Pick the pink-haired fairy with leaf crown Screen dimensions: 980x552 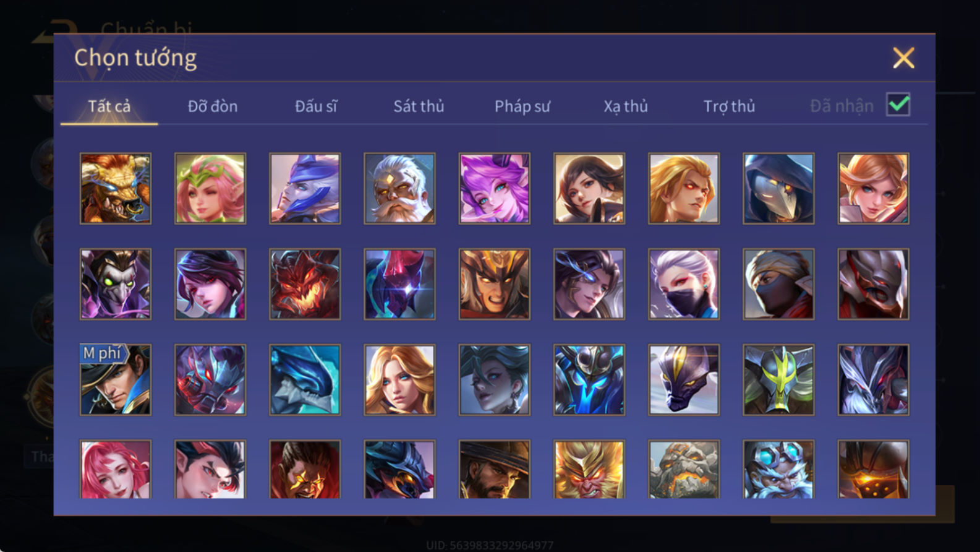(210, 188)
